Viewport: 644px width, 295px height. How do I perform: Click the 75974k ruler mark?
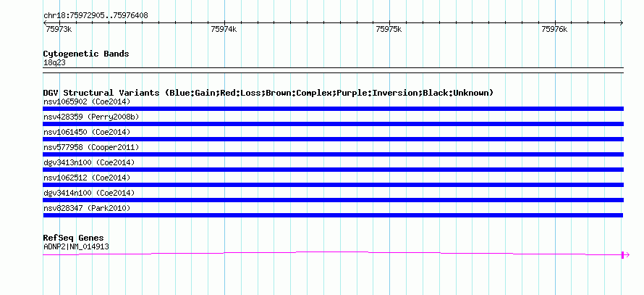point(224,29)
